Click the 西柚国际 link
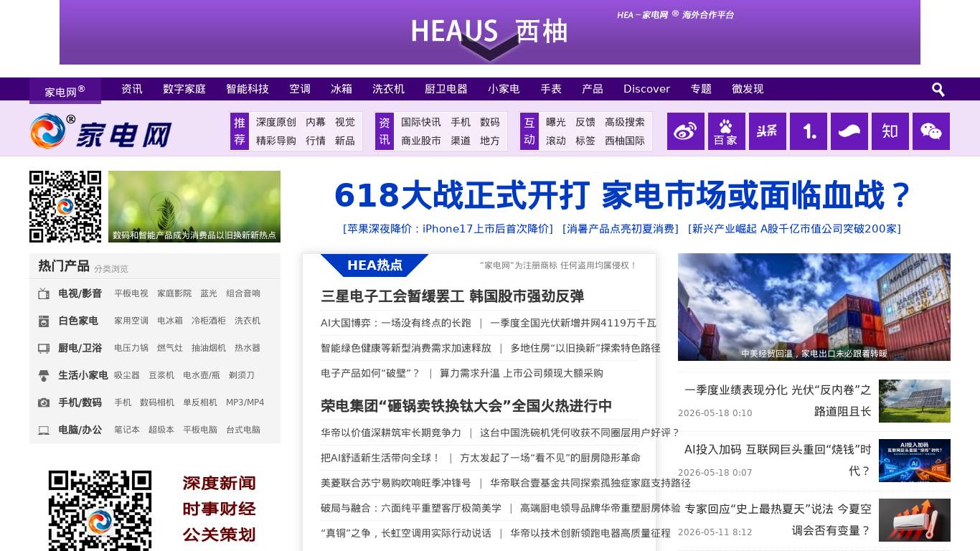980x551 pixels. pos(625,141)
